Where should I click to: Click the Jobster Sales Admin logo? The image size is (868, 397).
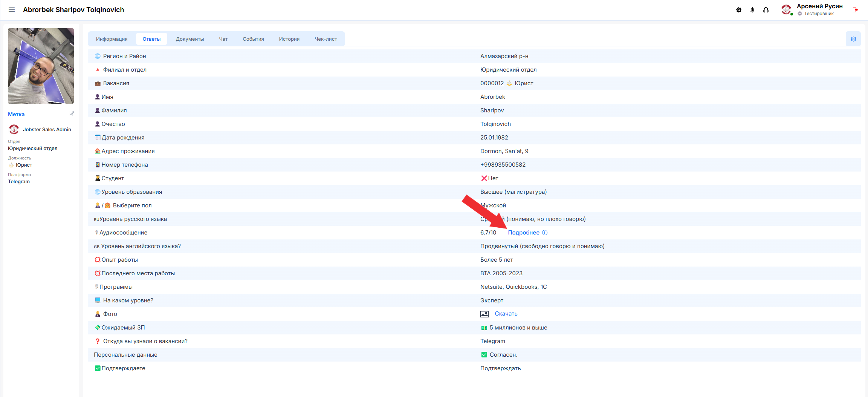pyautogui.click(x=14, y=129)
